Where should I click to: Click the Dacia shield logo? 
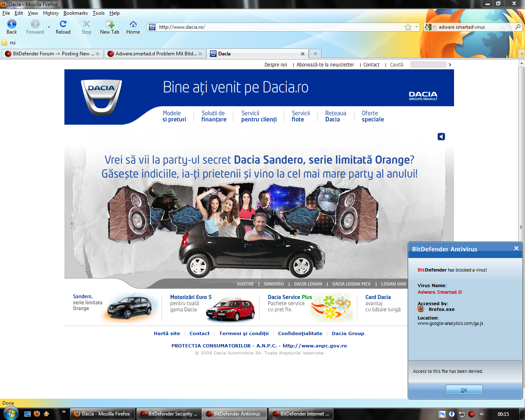(x=101, y=98)
